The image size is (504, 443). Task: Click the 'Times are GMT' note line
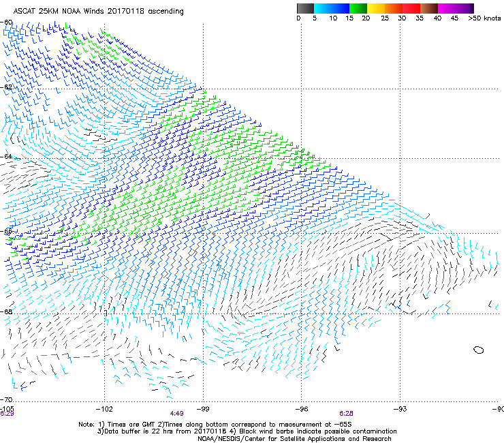coord(215,425)
